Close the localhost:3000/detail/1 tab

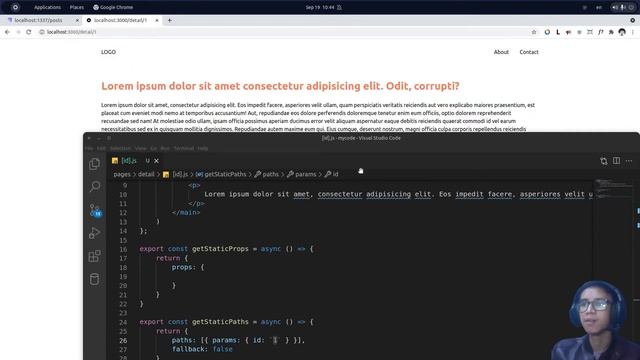157,20
